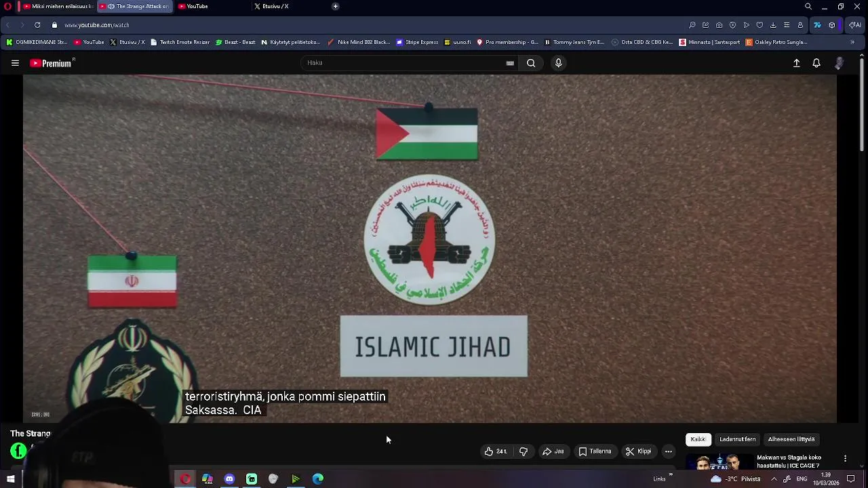This screenshot has height=488, width=868.
Task: Switch to the YouTube tab
Action: pos(212,7)
